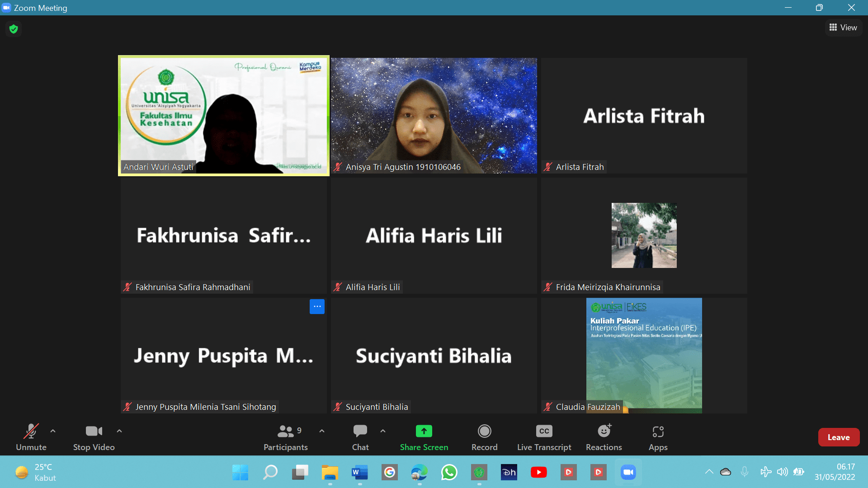Screen dimensions: 868x488
Task: Click the muted mic icon beside Suciyanti Bihalia
Action: pos(338,407)
